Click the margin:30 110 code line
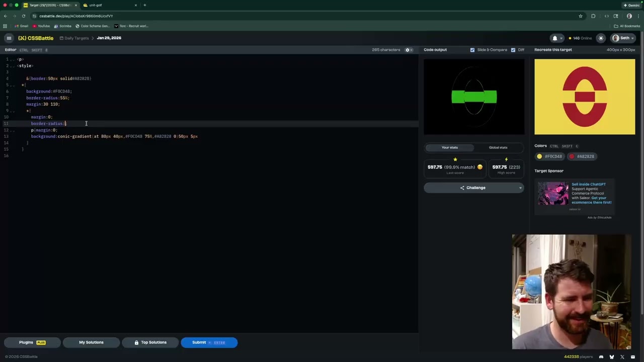The image size is (644, 362). coord(43,104)
